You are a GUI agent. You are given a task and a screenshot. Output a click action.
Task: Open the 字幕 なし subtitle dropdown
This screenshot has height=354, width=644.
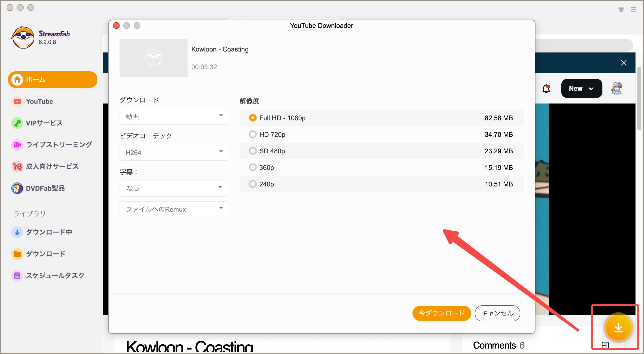173,188
